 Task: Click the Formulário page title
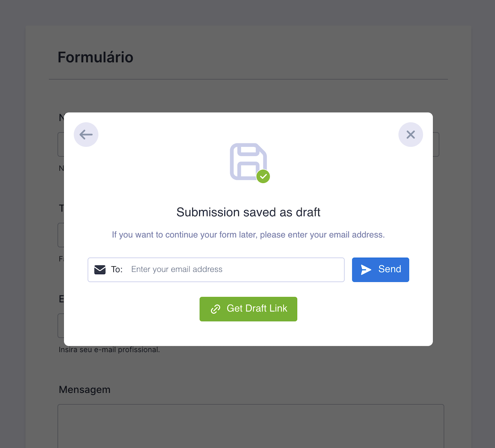click(96, 57)
